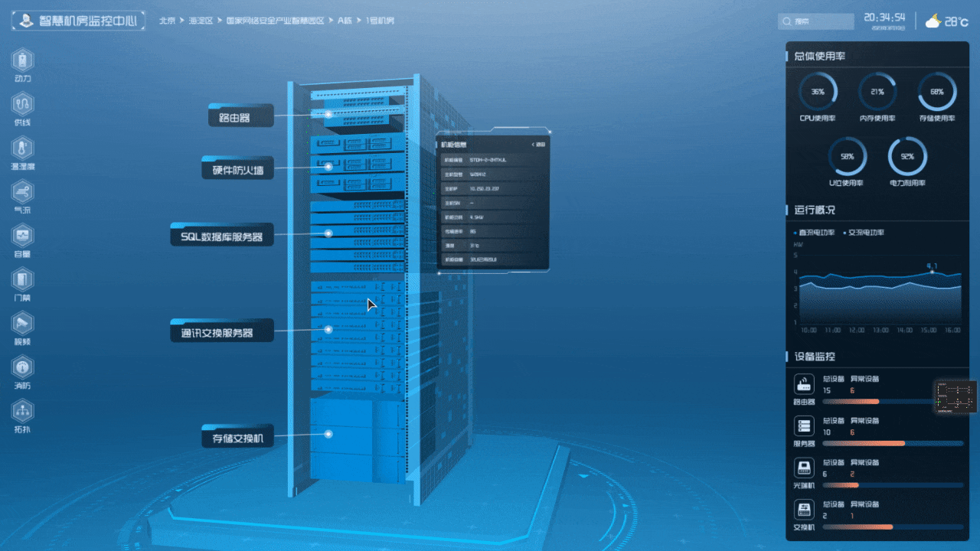
Task: Go to 北京 in breadcrumb
Action: [x=167, y=21]
